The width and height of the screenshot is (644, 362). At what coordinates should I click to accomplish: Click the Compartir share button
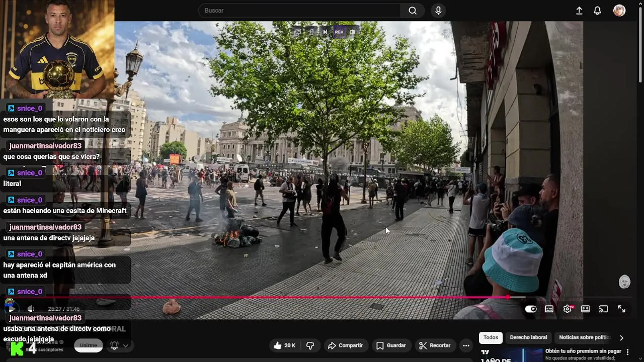tap(345, 345)
